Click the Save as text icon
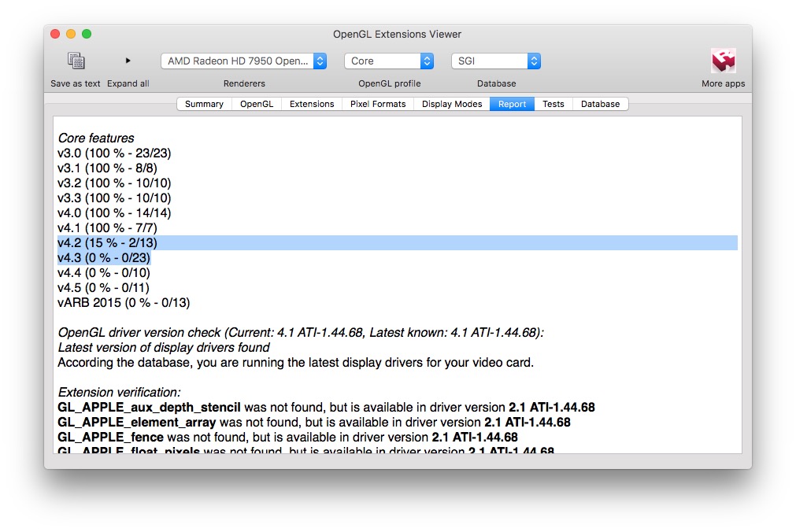Viewport: 796px width, 532px height. (x=76, y=61)
